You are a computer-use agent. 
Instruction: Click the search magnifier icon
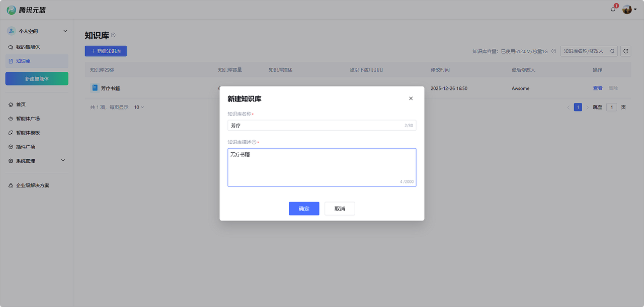(612, 51)
